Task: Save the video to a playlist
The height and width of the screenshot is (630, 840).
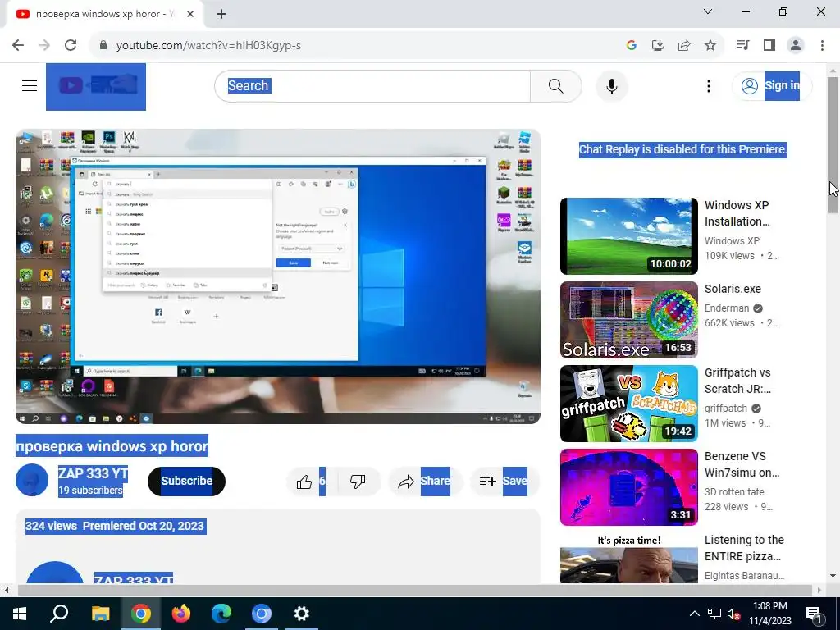Action: point(504,481)
